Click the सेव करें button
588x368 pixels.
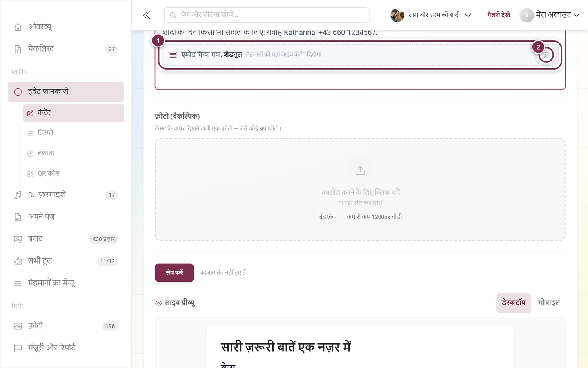click(x=174, y=273)
